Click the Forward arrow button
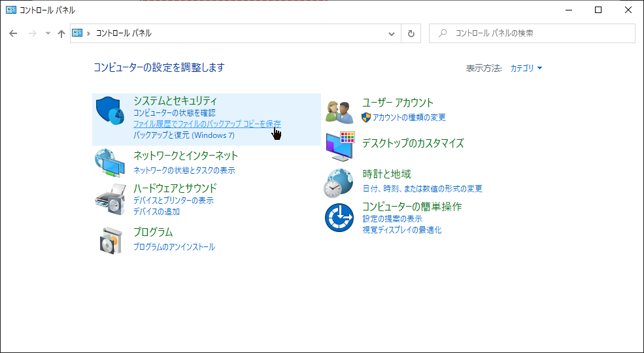644x353 pixels. (32, 33)
